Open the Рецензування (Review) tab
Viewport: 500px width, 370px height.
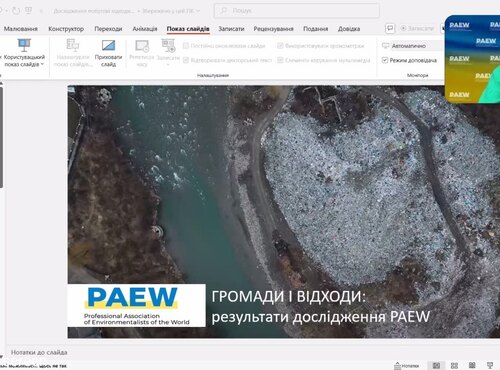[273, 29]
